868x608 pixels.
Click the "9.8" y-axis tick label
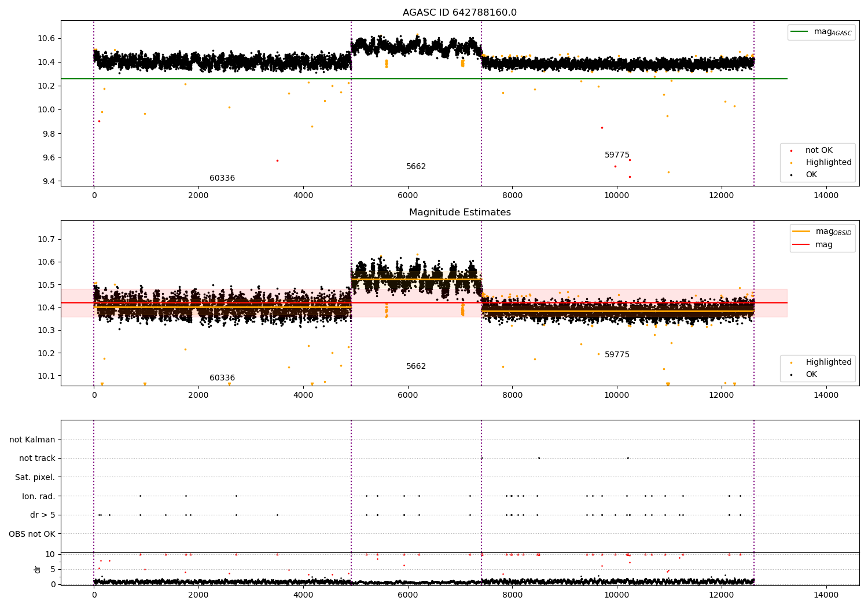point(49,134)
